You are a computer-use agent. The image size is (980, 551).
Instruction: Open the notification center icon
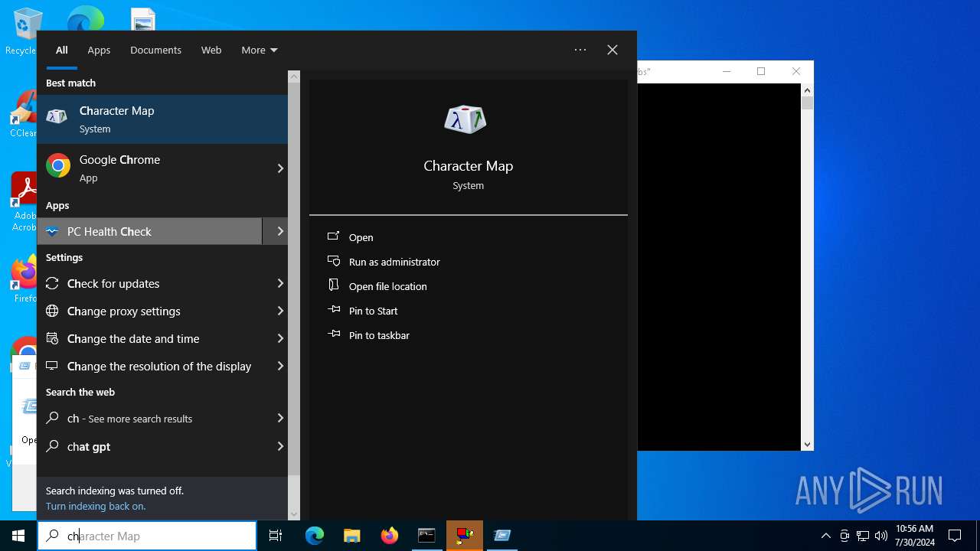click(x=955, y=536)
